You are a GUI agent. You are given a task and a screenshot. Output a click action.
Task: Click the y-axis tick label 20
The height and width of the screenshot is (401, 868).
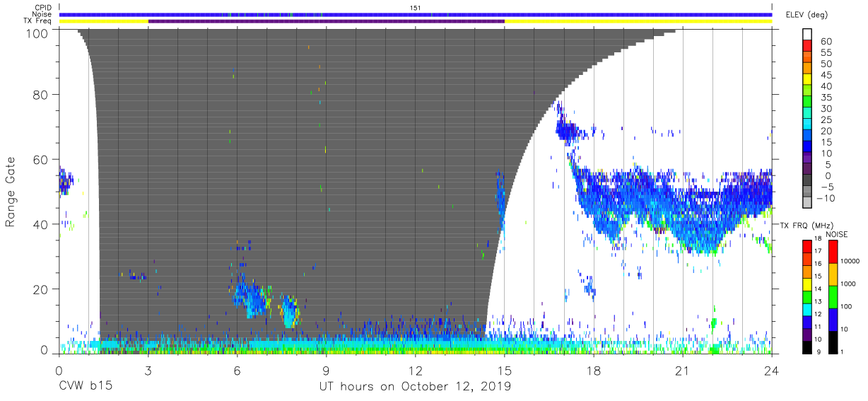tap(41, 289)
